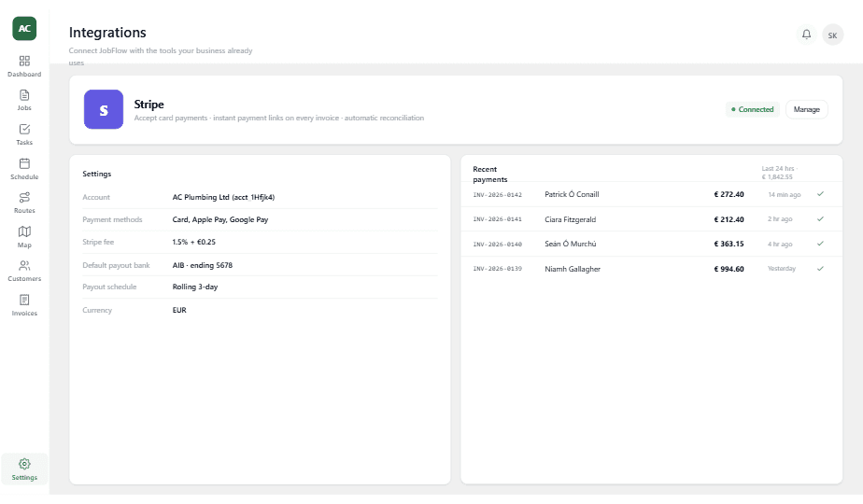
Task: Open the Tasks checklist icon
Action: [x=24, y=130]
